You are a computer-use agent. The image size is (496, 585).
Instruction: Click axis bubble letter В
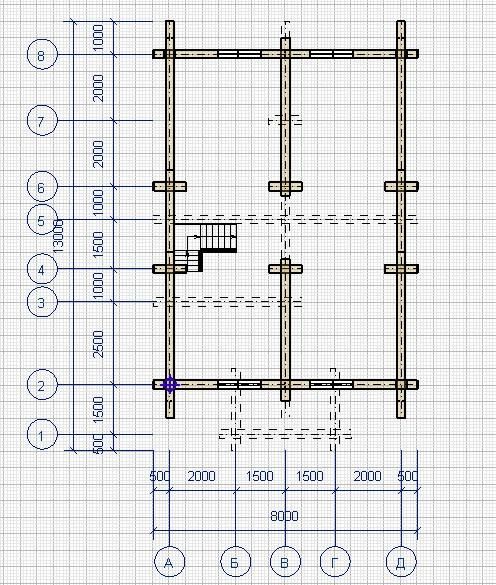coord(285,562)
